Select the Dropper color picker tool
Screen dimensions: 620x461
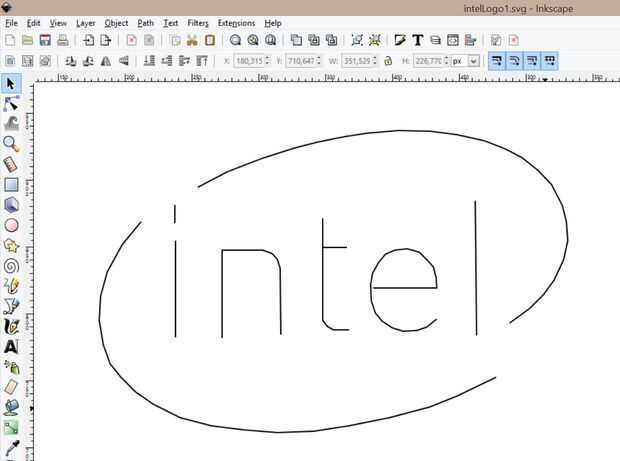coord(11,448)
